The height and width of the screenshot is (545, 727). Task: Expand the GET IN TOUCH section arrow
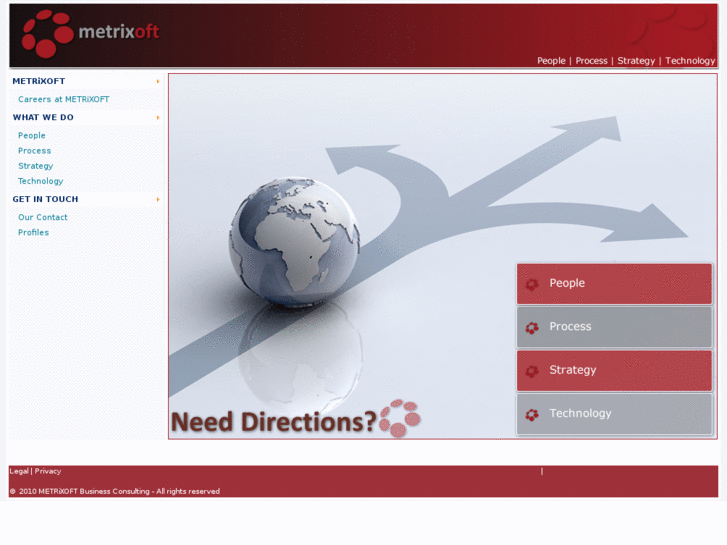158,199
